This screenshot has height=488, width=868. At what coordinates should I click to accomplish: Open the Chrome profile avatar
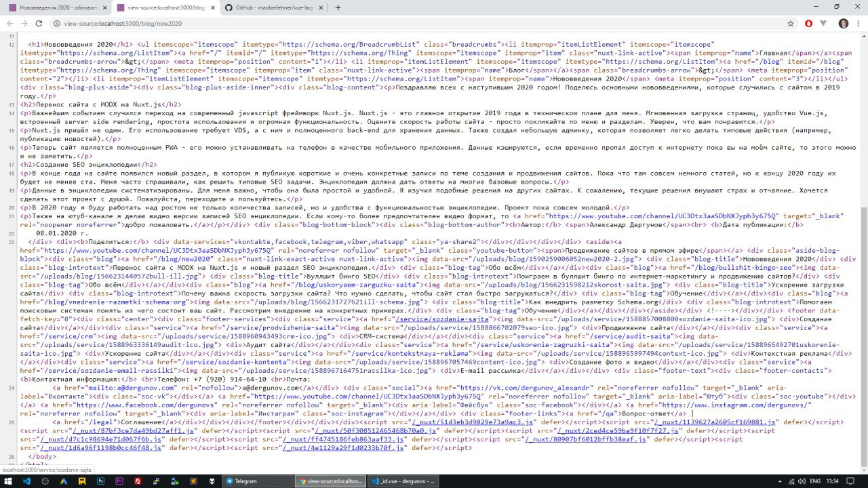(x=843, y=23)
